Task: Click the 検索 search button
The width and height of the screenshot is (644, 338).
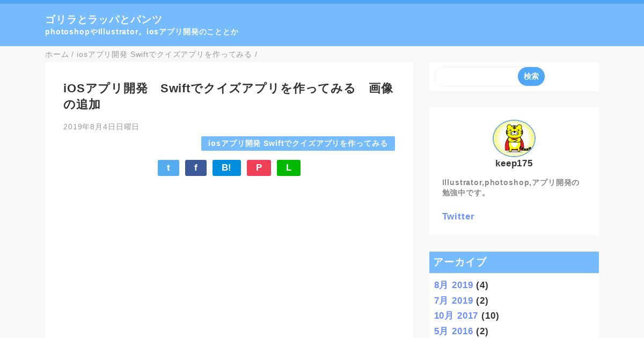Action: pos(531,77)
